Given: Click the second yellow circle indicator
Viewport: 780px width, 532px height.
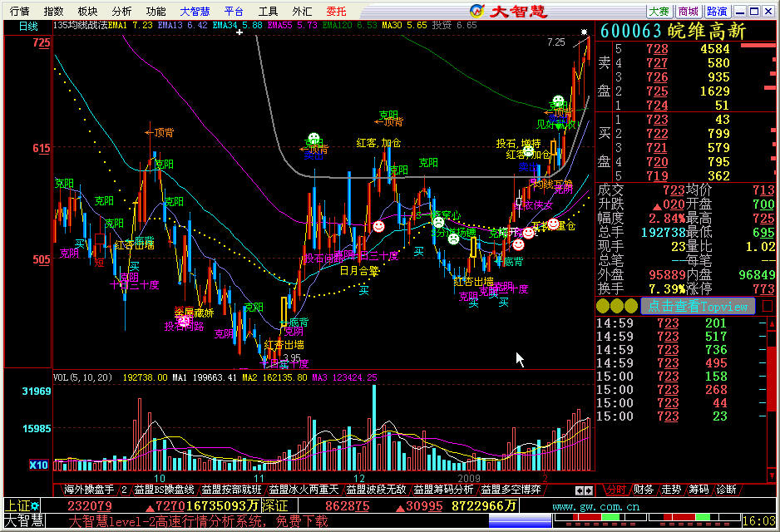Looking at the screenshot, I should coord(617,306).
